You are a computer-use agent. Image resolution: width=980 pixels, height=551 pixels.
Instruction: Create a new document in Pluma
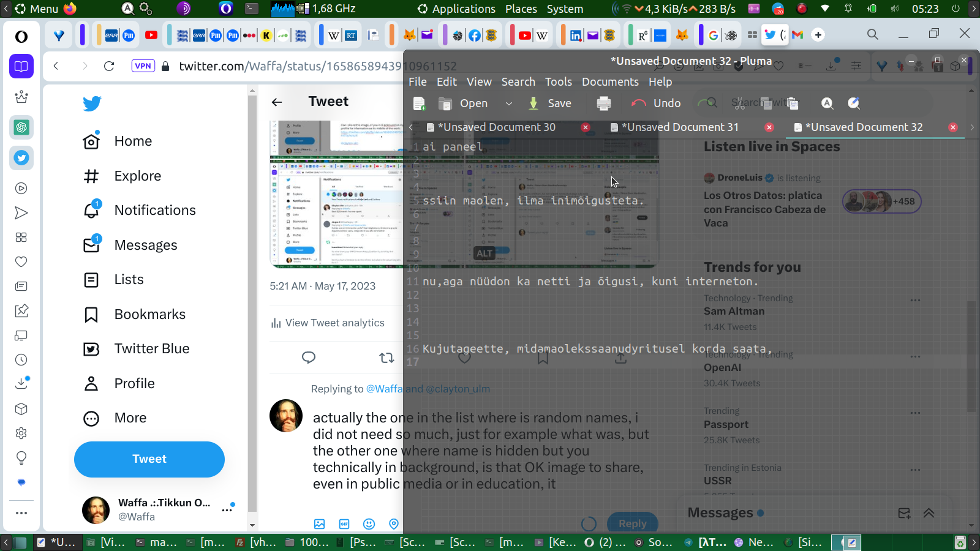pyautogui.click(x=420, y=103)
